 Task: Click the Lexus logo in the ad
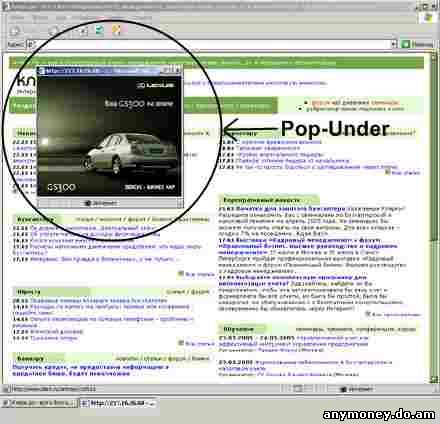155,85
